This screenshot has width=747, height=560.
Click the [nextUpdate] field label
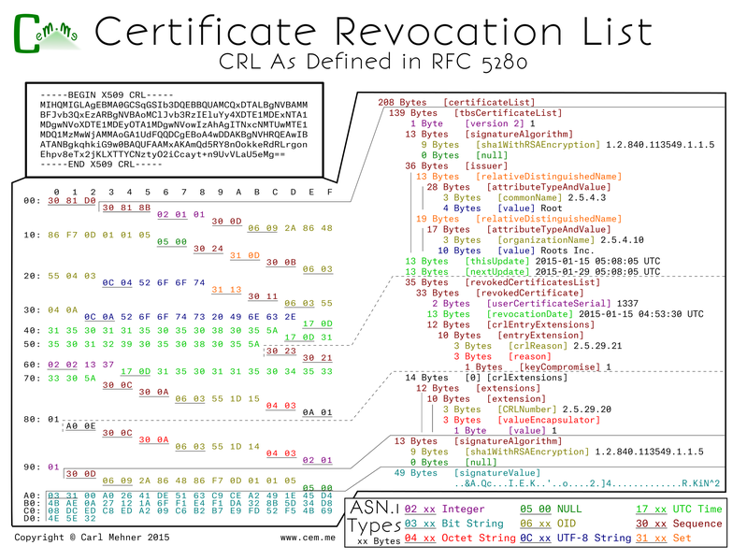coord(496,272)
